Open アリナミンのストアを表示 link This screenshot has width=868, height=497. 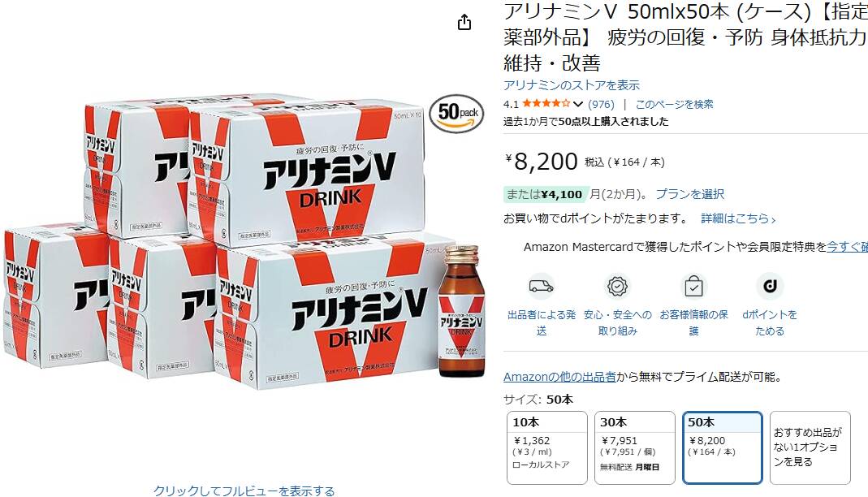572,85
